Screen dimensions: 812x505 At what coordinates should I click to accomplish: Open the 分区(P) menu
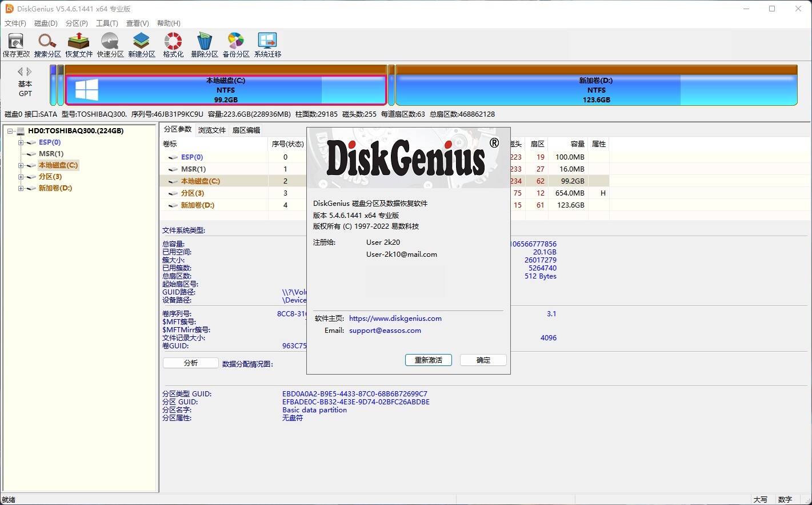pos(77,23)
